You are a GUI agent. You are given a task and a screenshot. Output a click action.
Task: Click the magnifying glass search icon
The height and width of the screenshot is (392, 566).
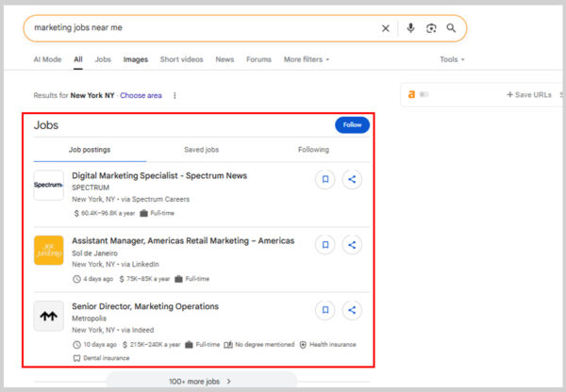451,28
